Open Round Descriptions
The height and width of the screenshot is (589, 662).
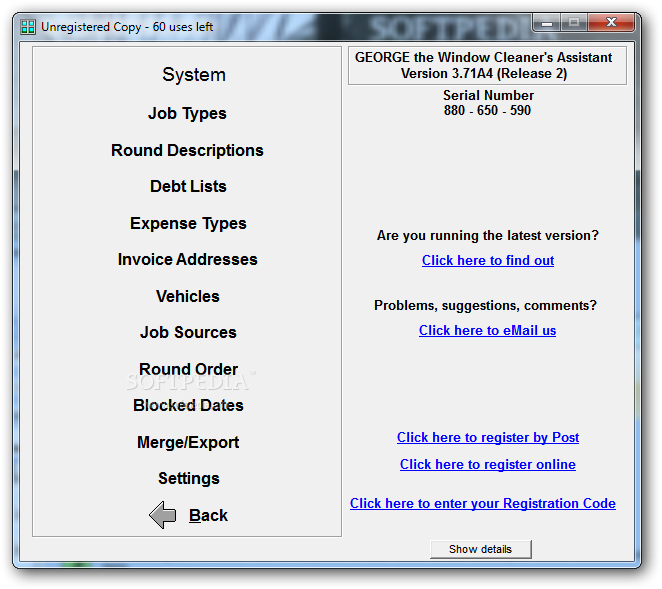click(187, 150)
